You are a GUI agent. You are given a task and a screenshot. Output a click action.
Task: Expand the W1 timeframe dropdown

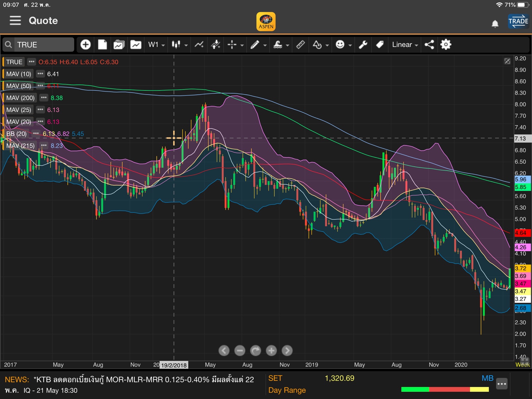pos(156,45)
